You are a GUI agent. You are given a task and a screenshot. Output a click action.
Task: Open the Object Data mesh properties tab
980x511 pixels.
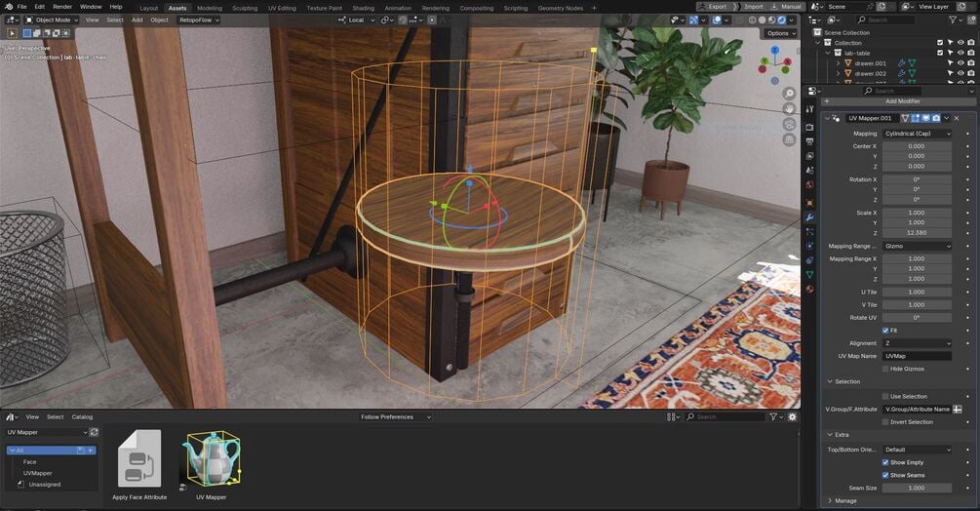810,275
